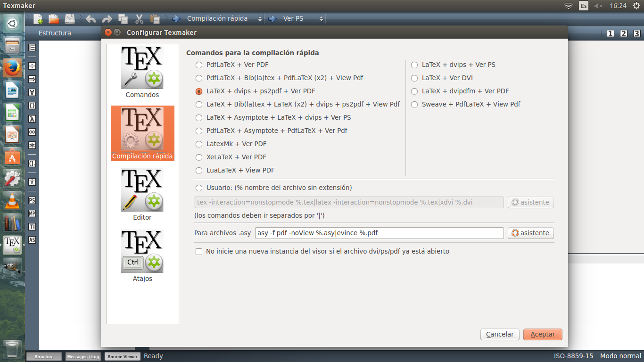
Task: Expand the Ver PS dropdown
Action: tap(321, 19)
